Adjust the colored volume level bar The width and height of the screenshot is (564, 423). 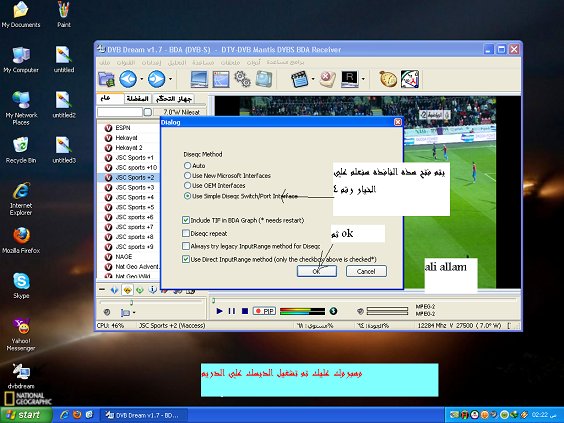click(302, 311)
